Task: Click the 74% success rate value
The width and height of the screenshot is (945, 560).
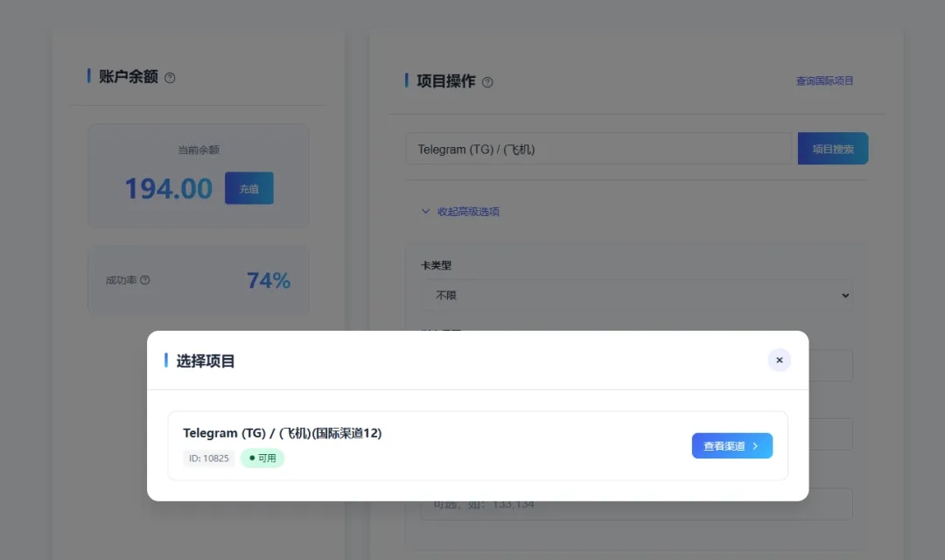Action: point(268,280)
